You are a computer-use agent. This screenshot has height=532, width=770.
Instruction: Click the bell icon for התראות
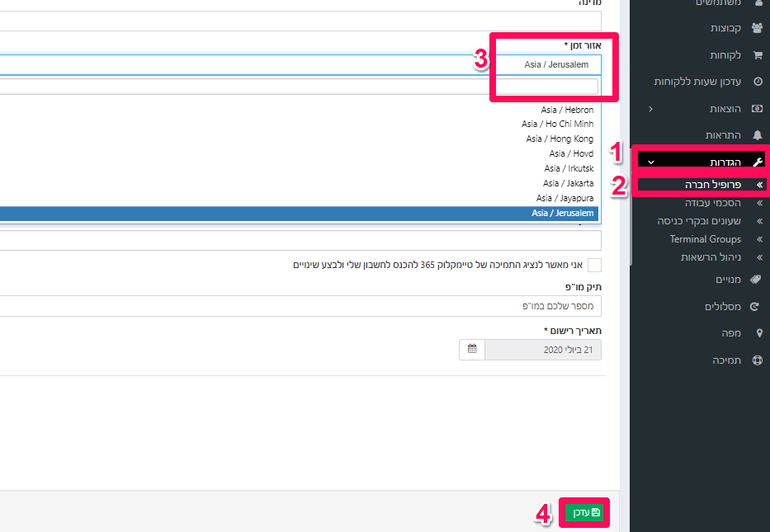(x=758, y=135)
